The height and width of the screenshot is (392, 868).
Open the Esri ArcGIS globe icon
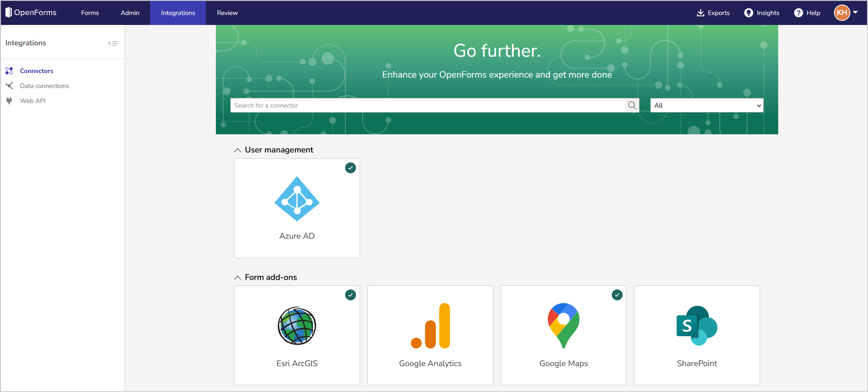(x=297, y=326)
